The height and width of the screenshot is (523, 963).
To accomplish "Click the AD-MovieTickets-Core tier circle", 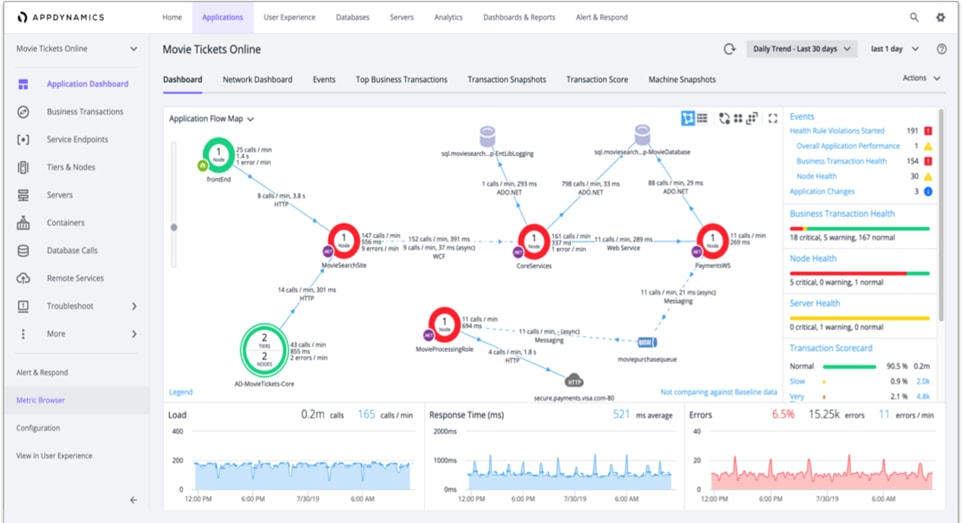I will 265,349.
